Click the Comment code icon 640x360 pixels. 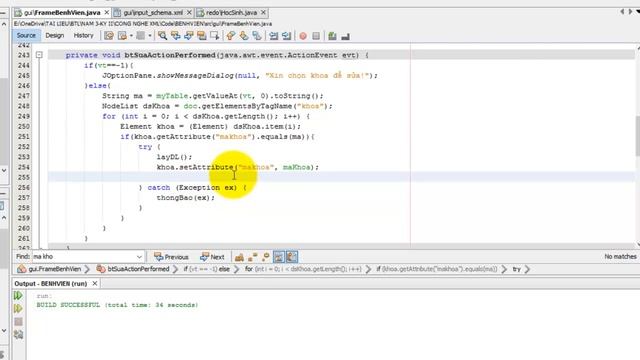coord(332,36)
